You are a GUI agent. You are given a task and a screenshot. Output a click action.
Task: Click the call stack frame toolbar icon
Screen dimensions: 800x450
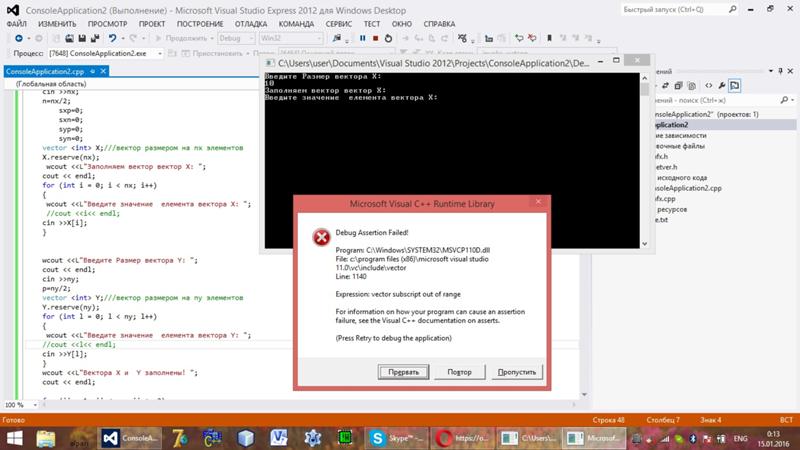tap(489, 38)
